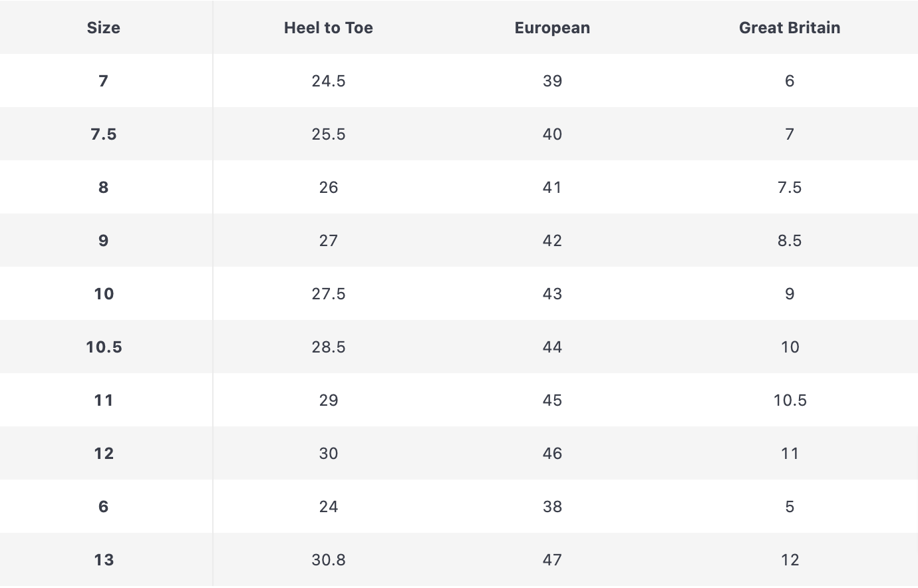This screenshot has width=918, height=588.
Task: Select the size 6 row label
Action: point(103,506)
